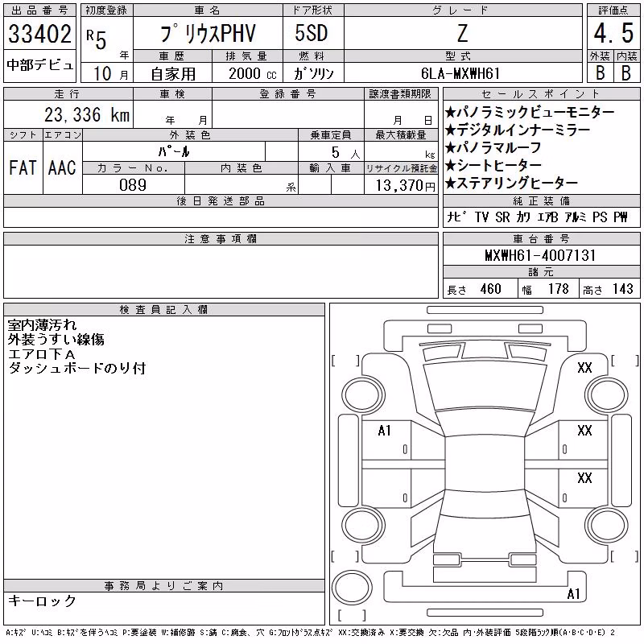Click TV in genuine equipment list
Image resolution: width=644 pixels, height=644 pixels.
pyautogui.click(x=481, y=217)
